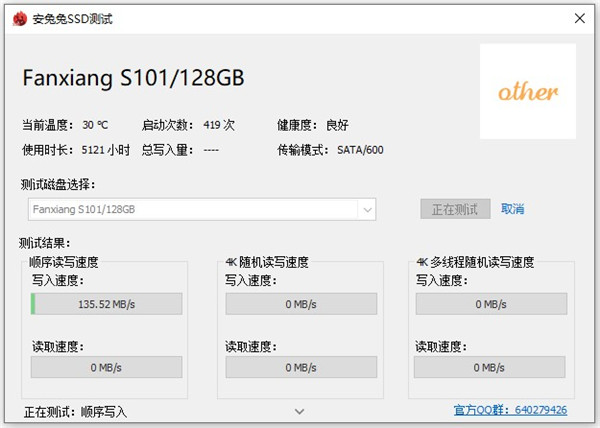The image size is (600, 428).
Task: Click the 良好 health status value
Action: (x=337, y=125)
